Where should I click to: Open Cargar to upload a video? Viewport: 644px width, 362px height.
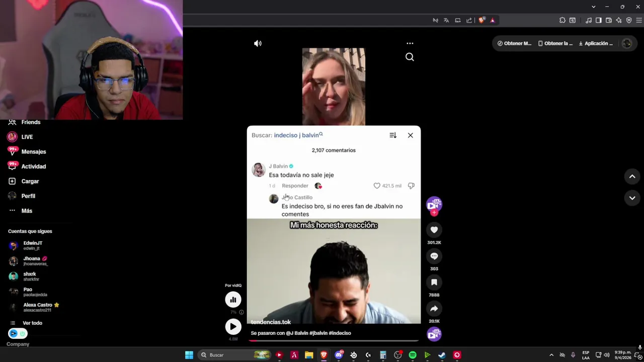30,181
